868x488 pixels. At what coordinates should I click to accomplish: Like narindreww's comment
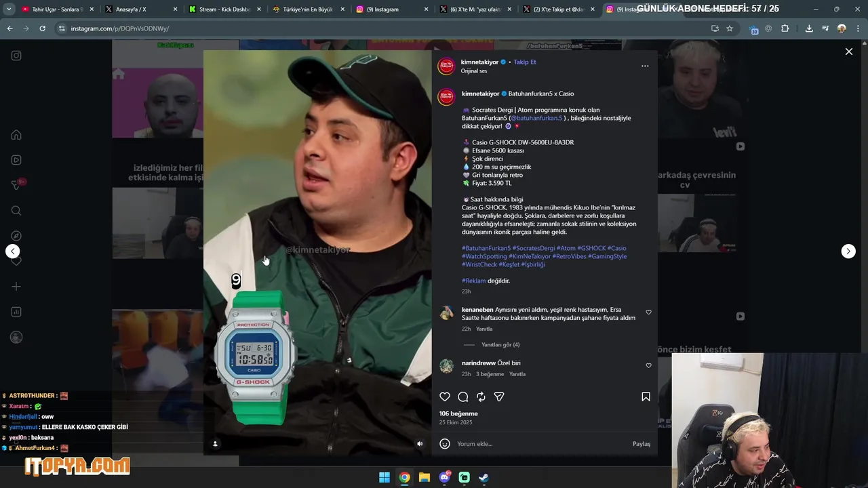648,366
